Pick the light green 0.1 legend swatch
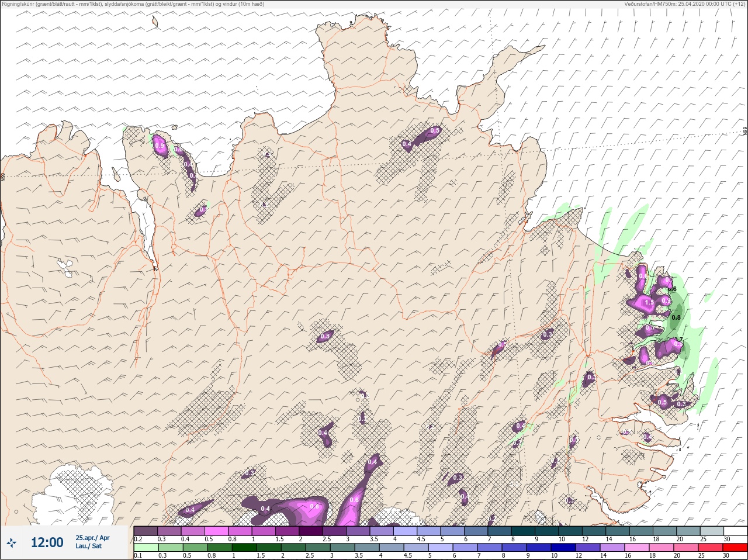This screenshot has height=560, width=748. click(146, 548)
